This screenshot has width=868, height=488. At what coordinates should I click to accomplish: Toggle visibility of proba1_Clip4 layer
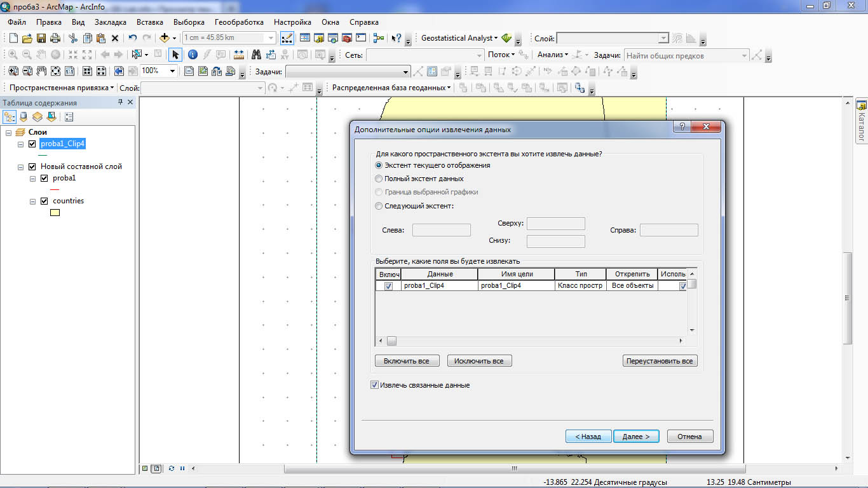click(x=32, y=144)
